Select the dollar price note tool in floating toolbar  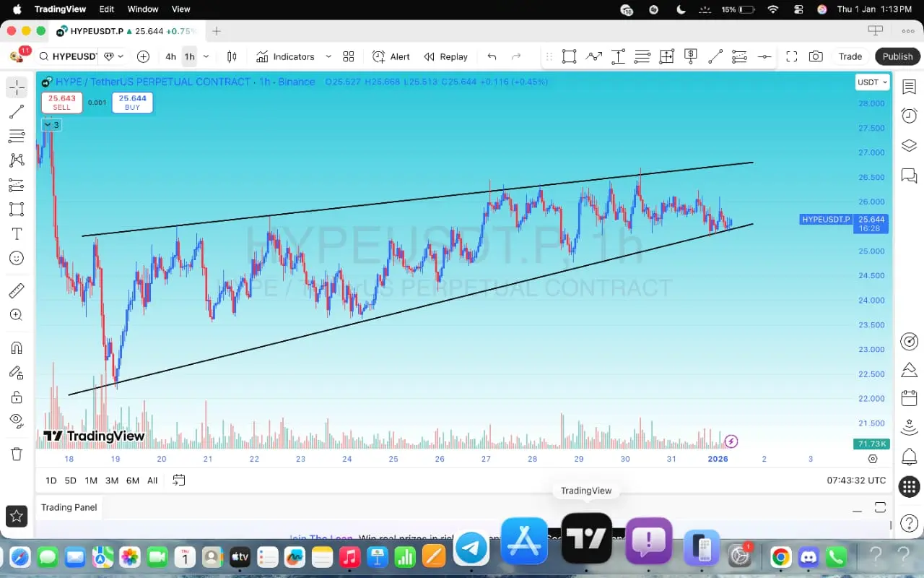coord(691,56)
